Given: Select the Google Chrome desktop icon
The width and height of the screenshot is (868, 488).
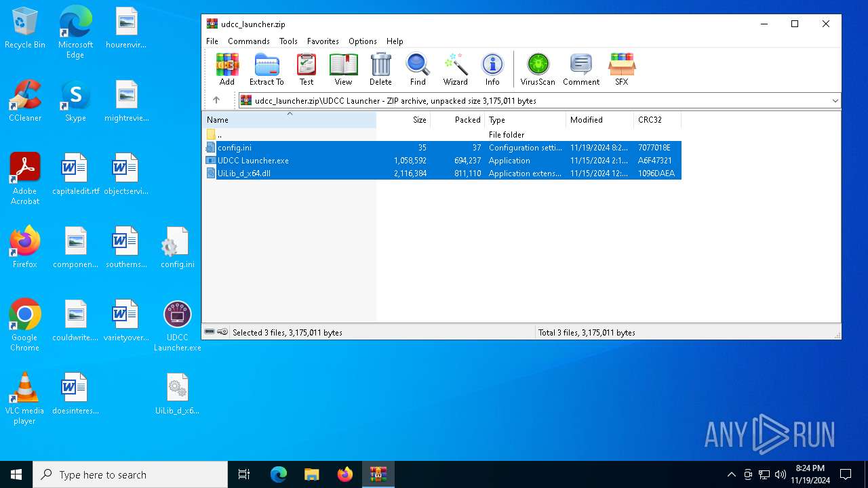Looking at the screenshot, I should (x=25, y=325).
